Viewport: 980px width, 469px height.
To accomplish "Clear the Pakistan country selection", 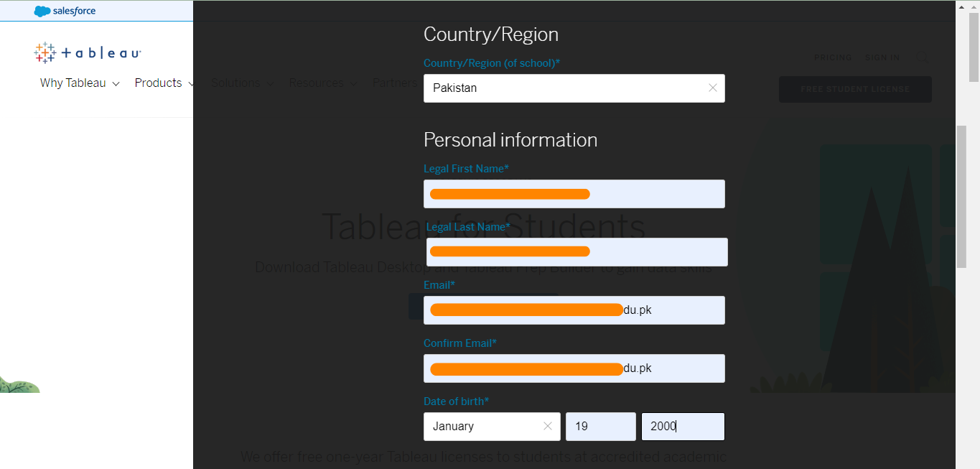I will 712,88.
